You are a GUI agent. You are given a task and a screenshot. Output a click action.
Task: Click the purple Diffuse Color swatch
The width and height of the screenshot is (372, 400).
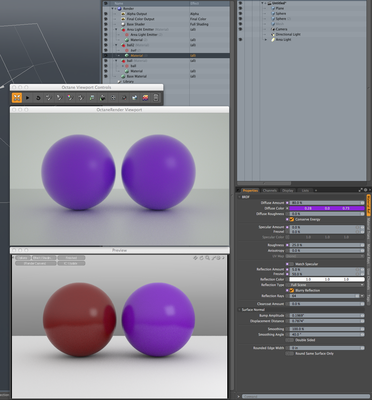click(326, 208)
